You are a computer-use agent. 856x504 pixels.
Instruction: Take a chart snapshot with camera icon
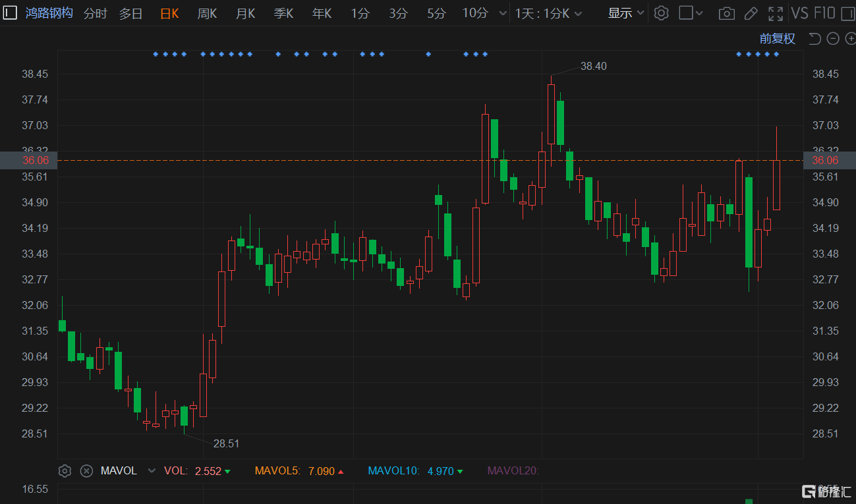click(x=727, y=13)
